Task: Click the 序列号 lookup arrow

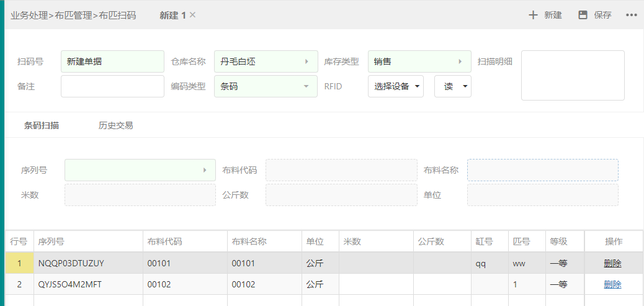Action: tap(205, 170)
